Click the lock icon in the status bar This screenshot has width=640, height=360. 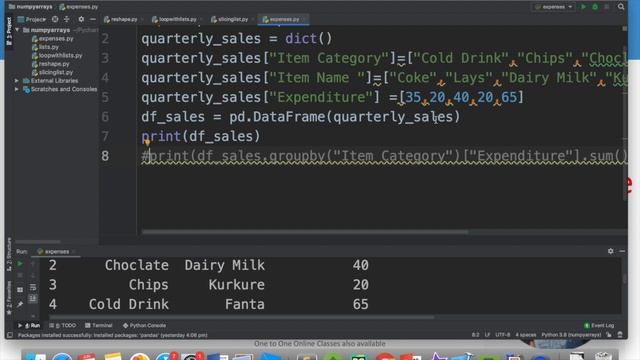609,335
